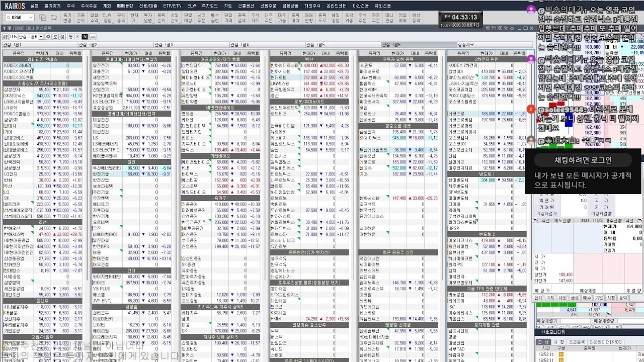
Task: Open the 설정 menu
Action: (x=34, y=6)
